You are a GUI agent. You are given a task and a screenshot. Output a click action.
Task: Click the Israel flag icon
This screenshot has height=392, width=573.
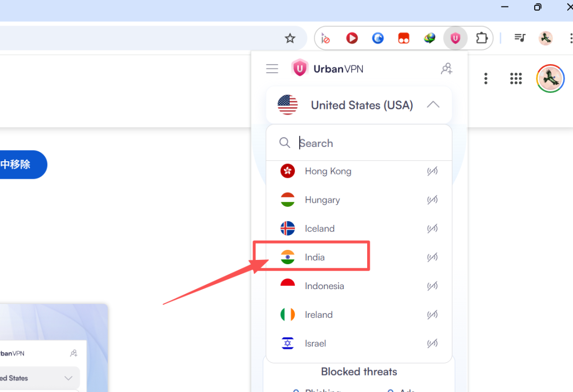click(x=288, y=343)
